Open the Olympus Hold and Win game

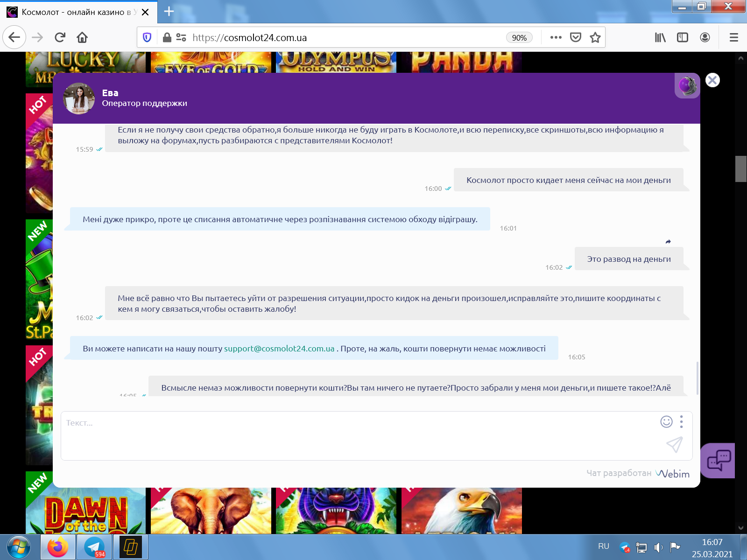(336, 63)
